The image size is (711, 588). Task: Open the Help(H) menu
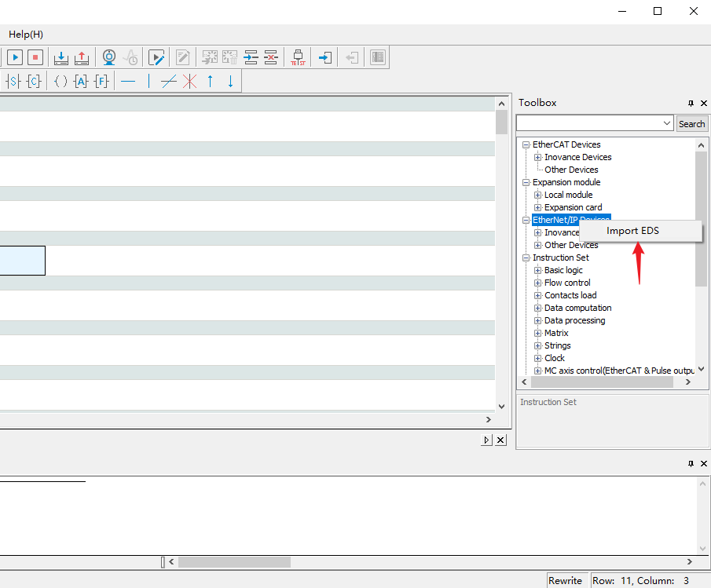26,35
